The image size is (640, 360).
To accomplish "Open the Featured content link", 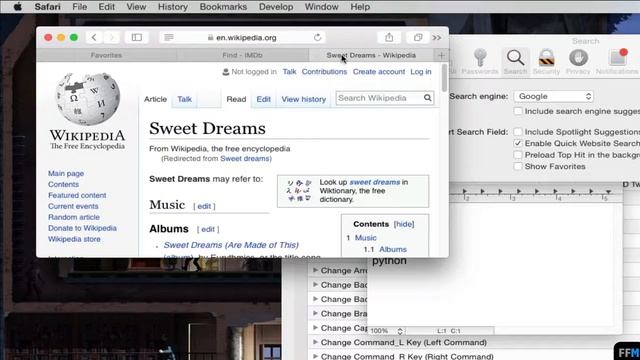I will click(77, 196).
